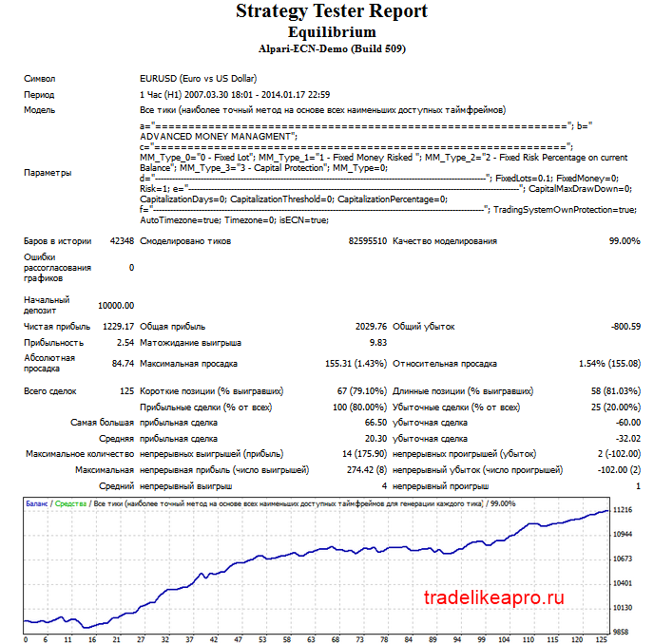The image size is (654, 644).
Task: Click the net profit value 1229.17
Action: pyautogui.click(x=119, y=327)
